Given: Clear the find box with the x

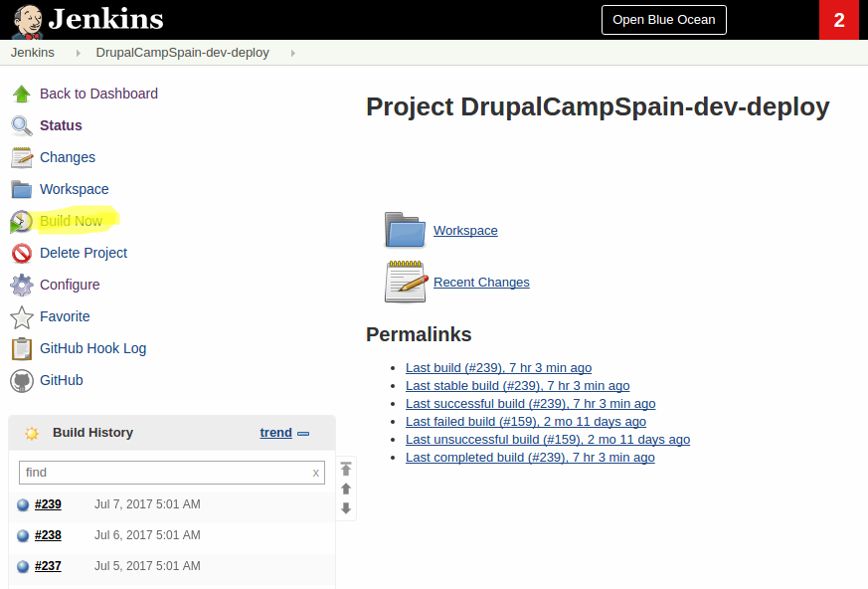Looking at the screenshot, I should (315, 473).
